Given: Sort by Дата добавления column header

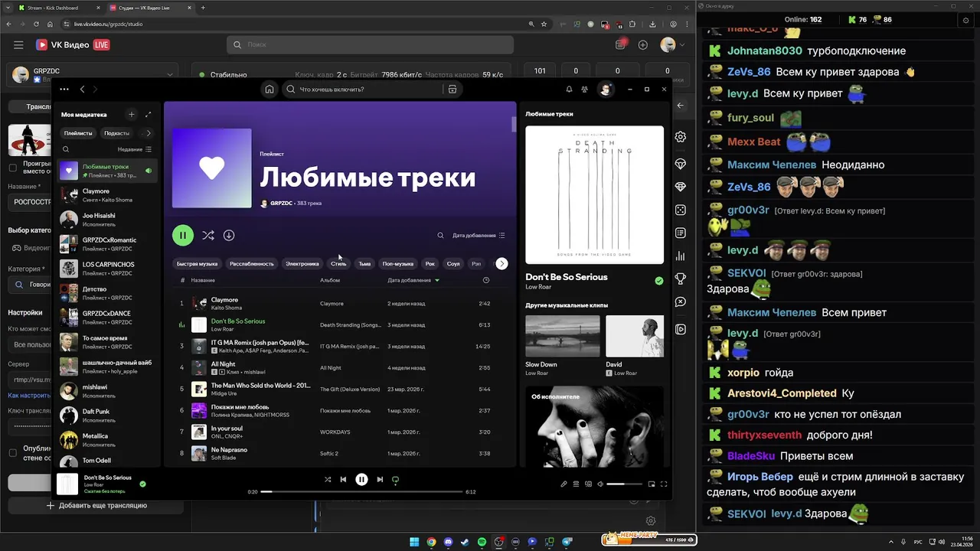Looking at the screenshot, I should click(x=413, y=280).
